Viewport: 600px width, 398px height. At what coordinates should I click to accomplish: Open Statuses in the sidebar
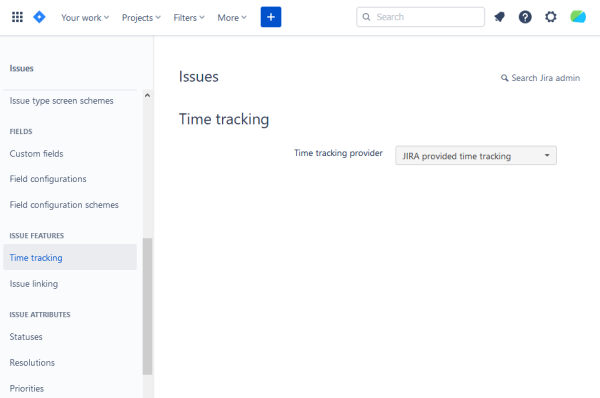(x=26, y=337)
